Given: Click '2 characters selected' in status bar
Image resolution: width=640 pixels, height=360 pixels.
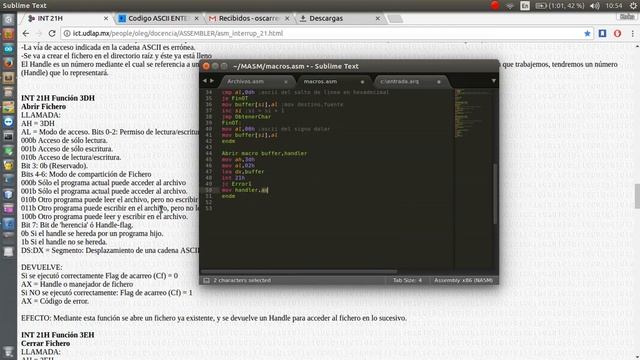Looking at the screenshot, I should pos(242,280).
